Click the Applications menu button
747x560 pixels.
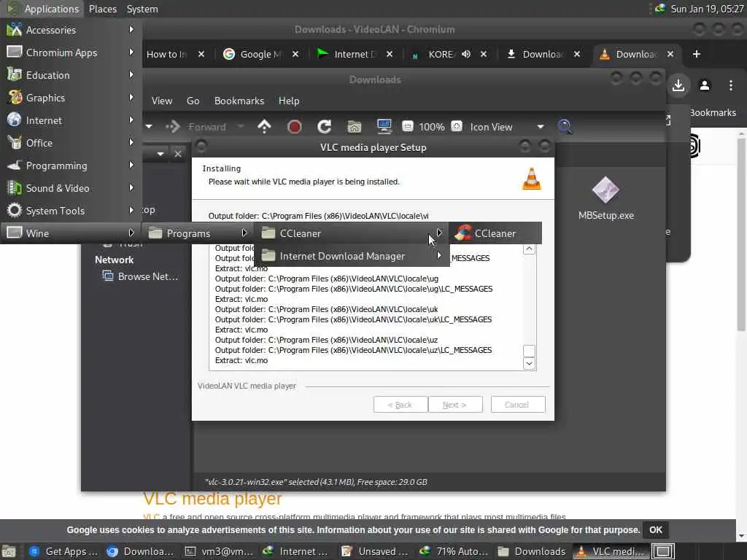coord(42,9)
